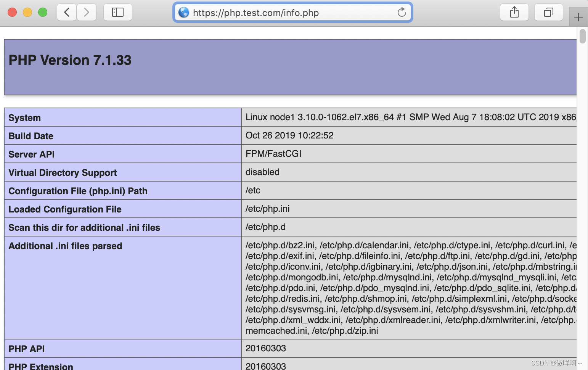Select Additional .ini files parsed label
The height and width of the screenshot is (370, 588).
click(x=65, y=246)
